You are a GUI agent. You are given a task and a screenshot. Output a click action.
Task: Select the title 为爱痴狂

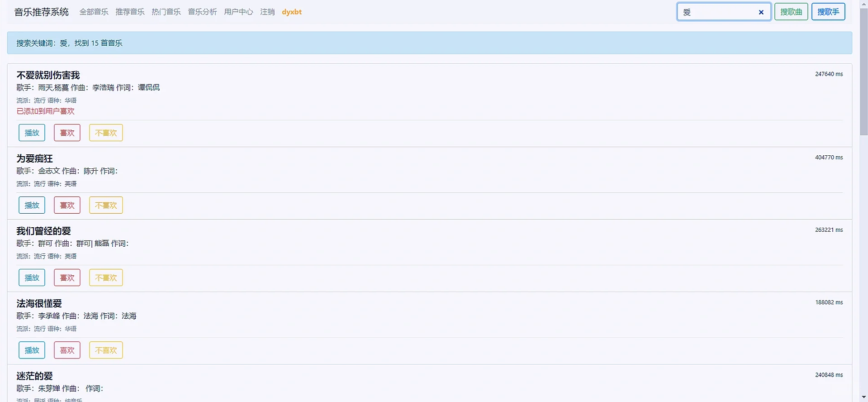pos(35,158)
